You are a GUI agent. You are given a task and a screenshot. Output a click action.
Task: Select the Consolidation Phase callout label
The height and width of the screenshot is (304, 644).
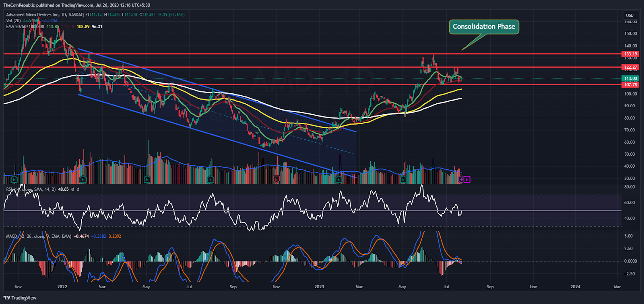tap(484, 27)
